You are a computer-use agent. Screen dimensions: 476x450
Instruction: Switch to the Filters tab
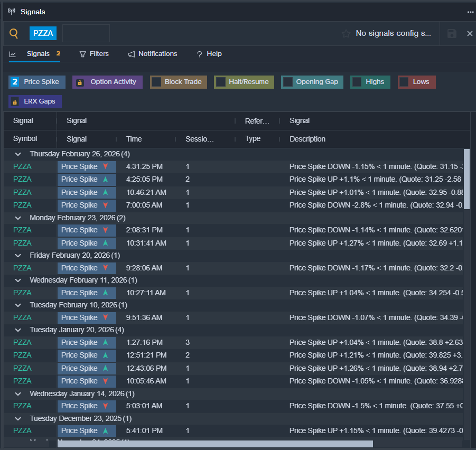(94, 54)
